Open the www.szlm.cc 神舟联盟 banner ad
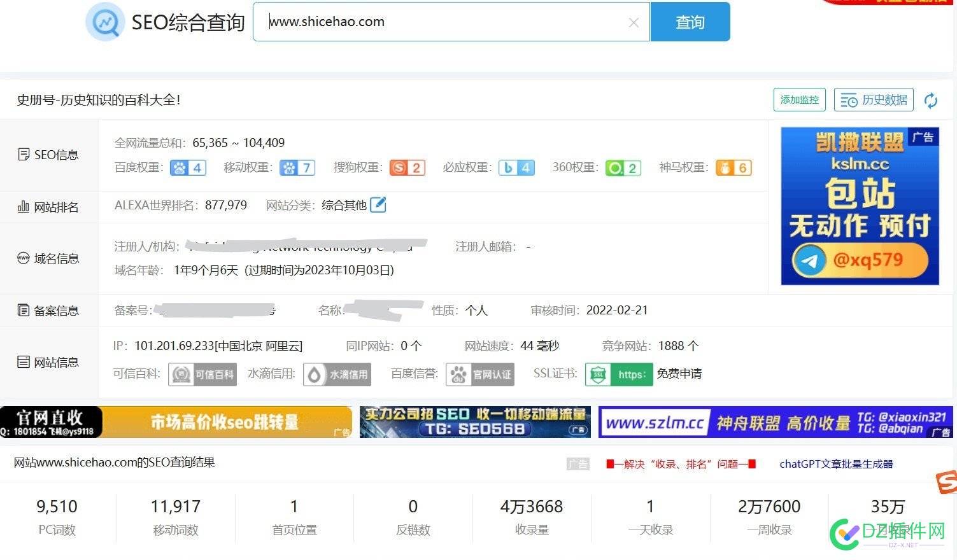957x560 pixels. 776,422
